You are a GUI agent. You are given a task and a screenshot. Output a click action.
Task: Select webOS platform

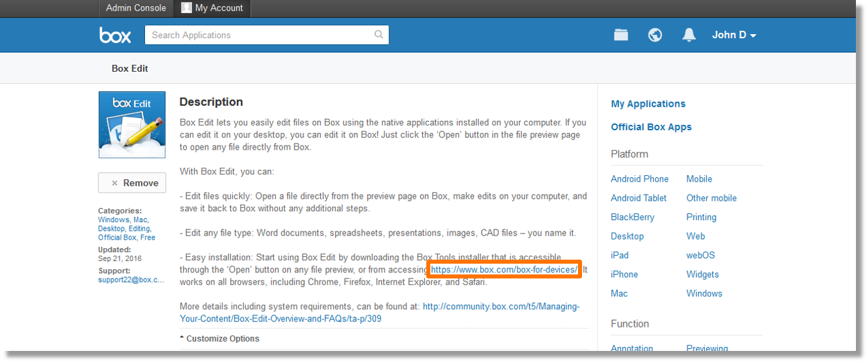coord(700,255)
